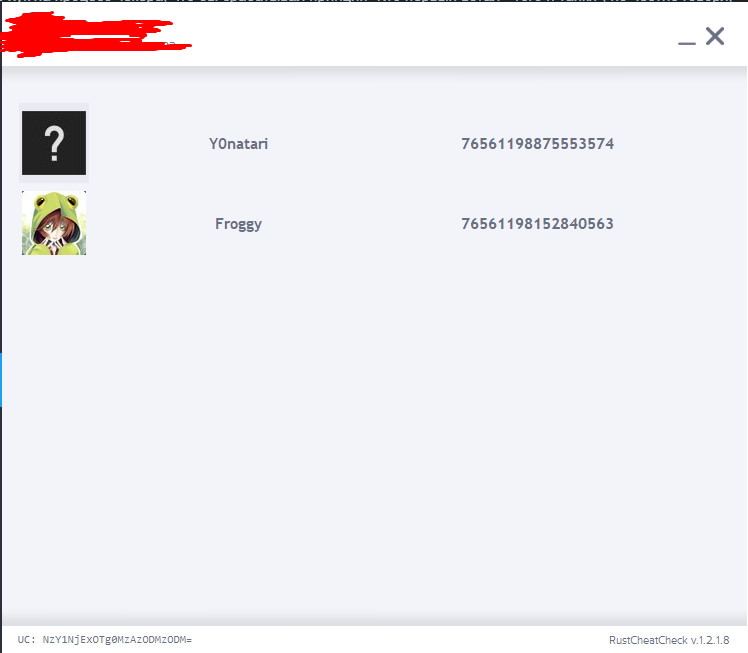
Task: Close the RustCheatCheck window
Action: coord(715,36)
